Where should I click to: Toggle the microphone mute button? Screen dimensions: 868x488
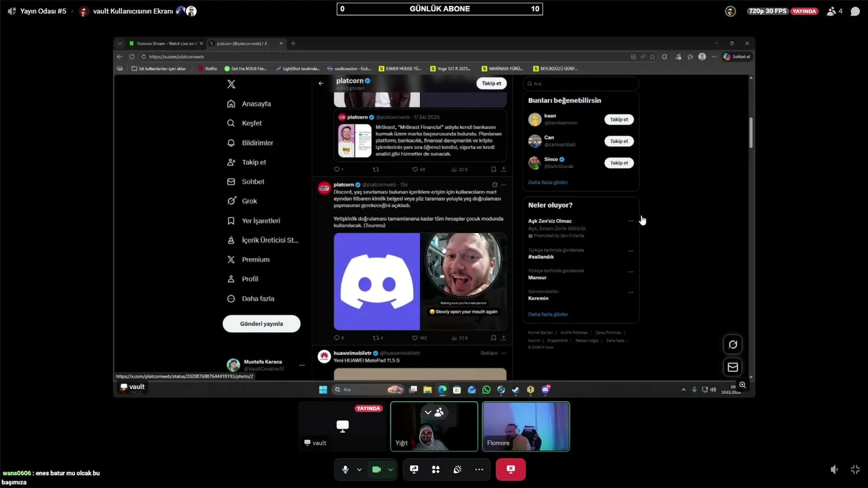point(345,469)
